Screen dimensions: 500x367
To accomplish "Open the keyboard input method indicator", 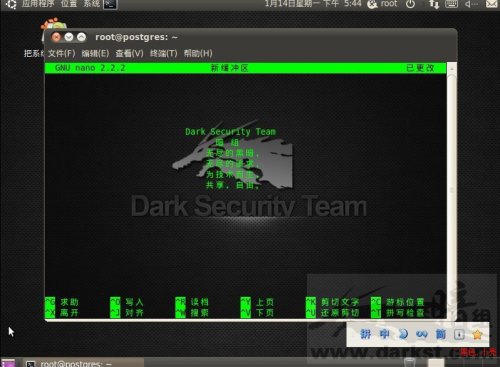I will click(x=451, y=4).
